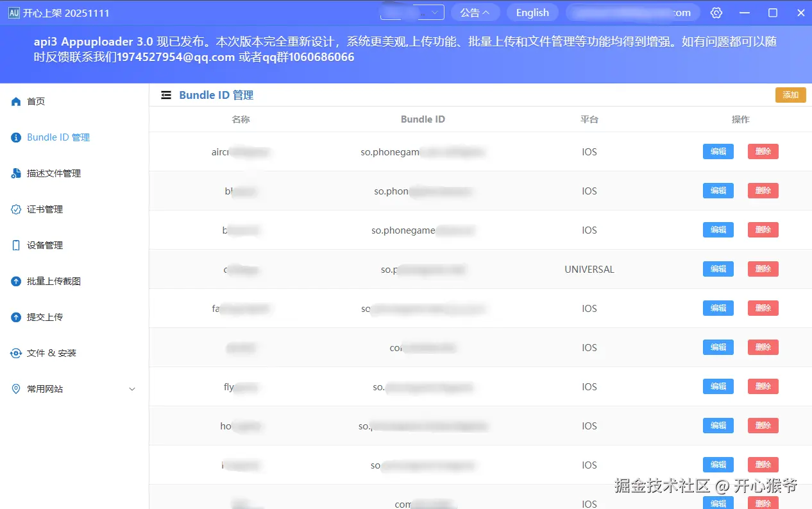Viewport: 812px width, 509px height.
Task: Click the 操作 column header
Action: (741, 119)
